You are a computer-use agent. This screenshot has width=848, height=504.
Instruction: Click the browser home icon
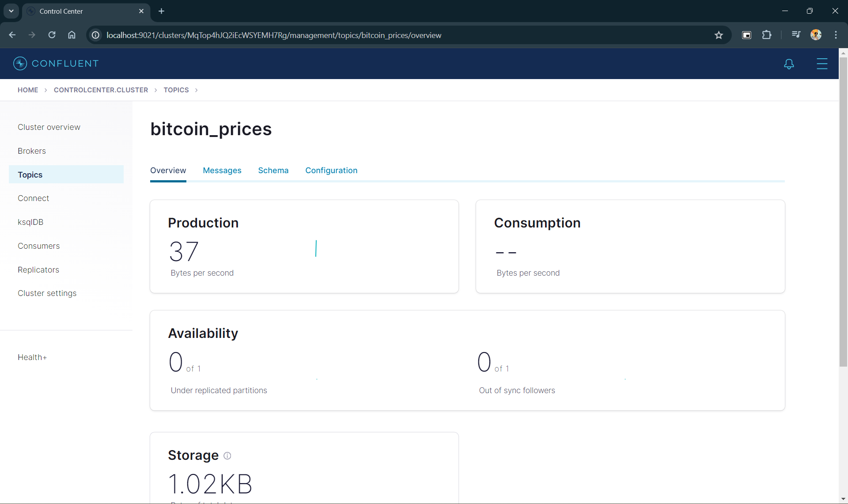(72, 35)
